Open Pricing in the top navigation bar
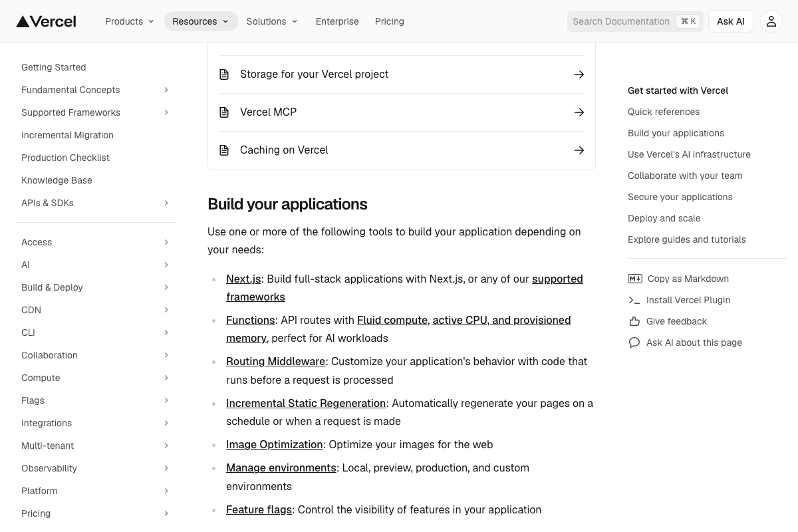The image size is (798, 532). [390, 21]
